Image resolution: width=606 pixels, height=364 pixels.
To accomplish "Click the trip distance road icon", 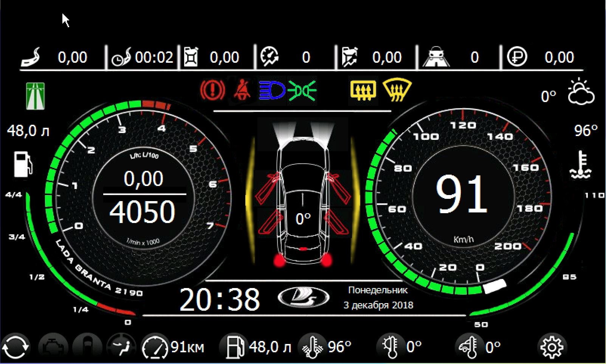I will pyautogui.click(x=31, y=57).
